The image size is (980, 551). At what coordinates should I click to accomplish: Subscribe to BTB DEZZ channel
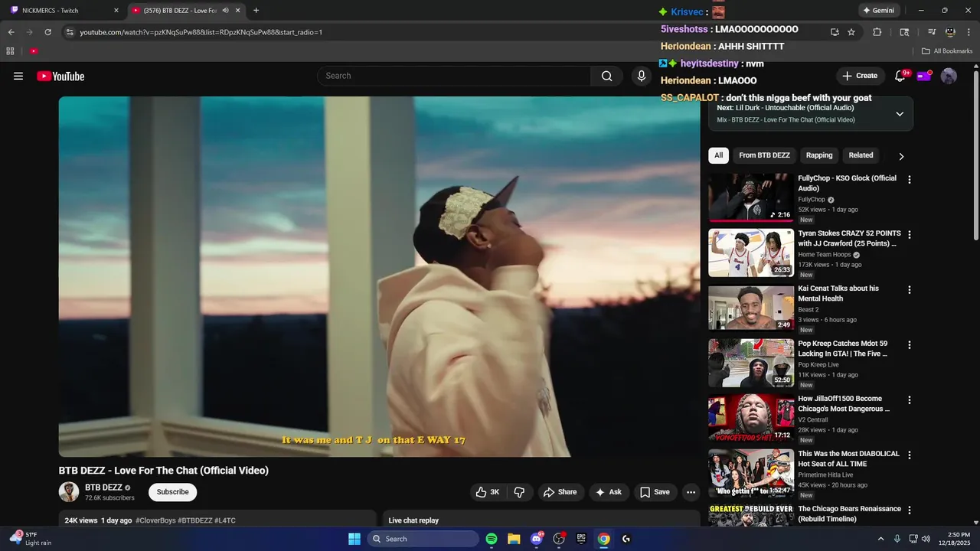click(172, 492)
